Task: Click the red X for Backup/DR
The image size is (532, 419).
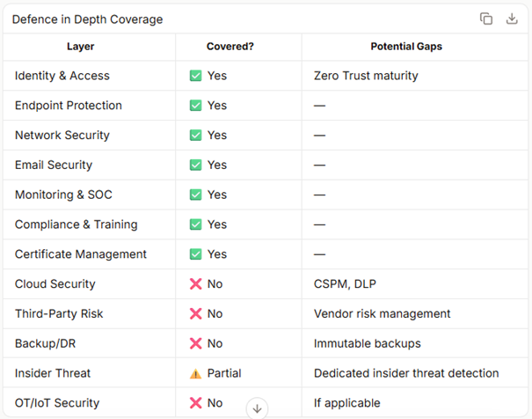Action: coord(195,343)
